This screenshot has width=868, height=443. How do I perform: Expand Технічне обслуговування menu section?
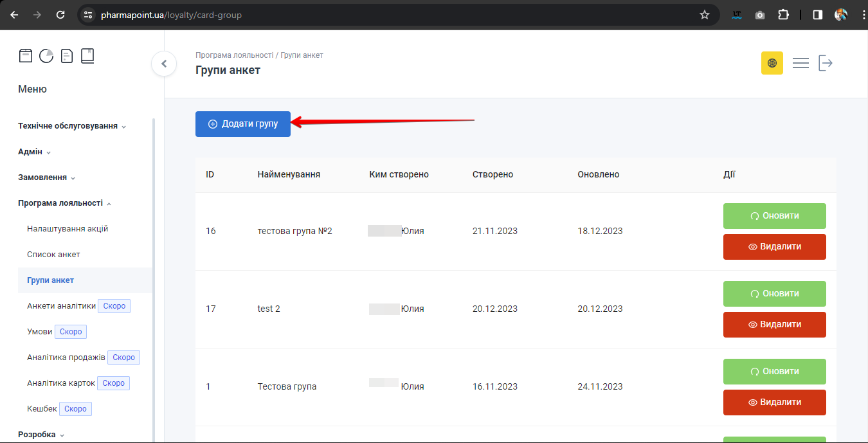[71, 126]
